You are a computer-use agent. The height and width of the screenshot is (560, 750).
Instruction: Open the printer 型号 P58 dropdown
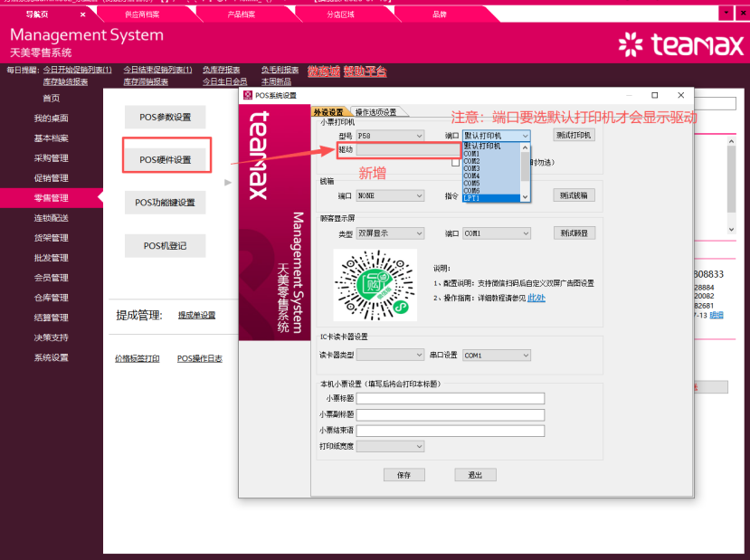390,136
